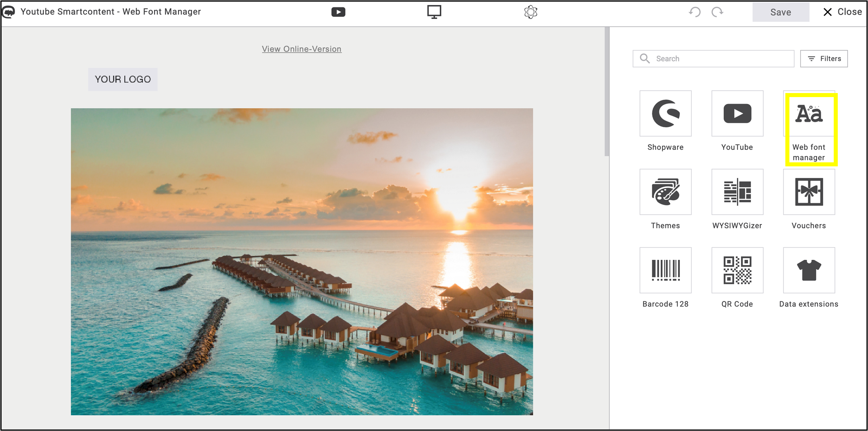Select the Vouchers gift icon
This screenshot has width=868, height=431.
[x=809, y=192]
